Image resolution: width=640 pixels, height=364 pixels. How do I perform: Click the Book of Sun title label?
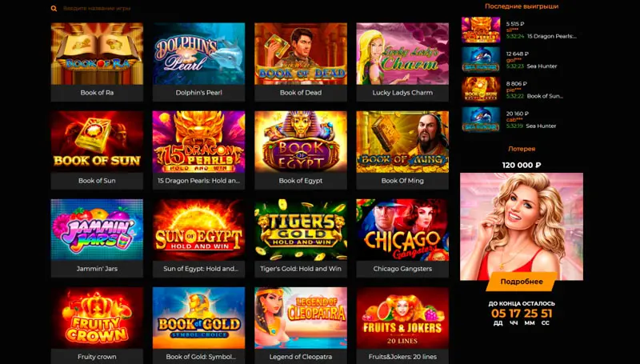click(x=97, y=181)
